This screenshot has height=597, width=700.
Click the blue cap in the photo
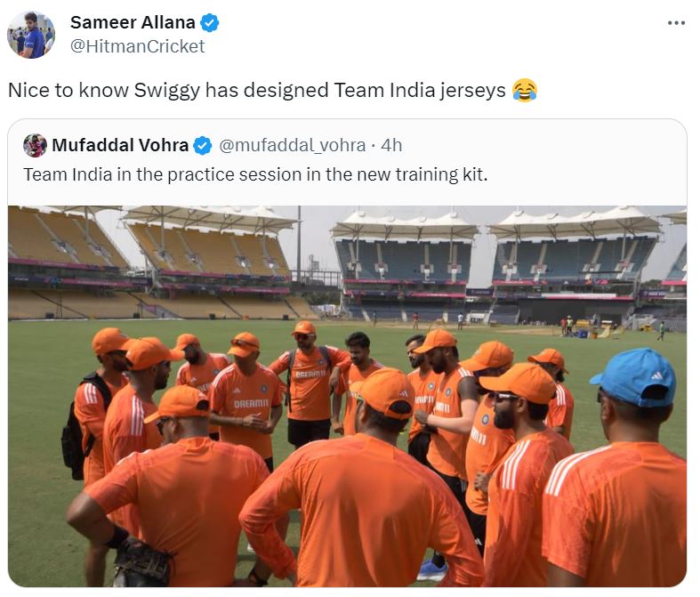pyautogui.click(x=634, y=375)
